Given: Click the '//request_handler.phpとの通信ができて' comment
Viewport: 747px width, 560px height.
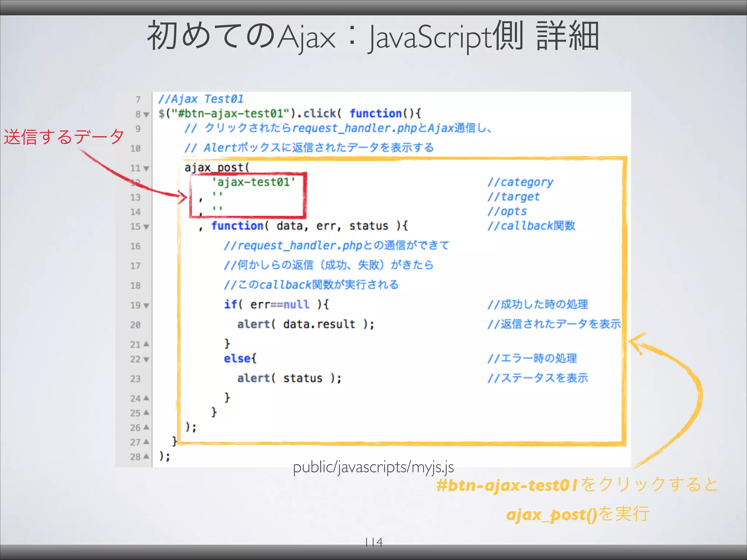Looking at the screenshot, I should (336, 245).
